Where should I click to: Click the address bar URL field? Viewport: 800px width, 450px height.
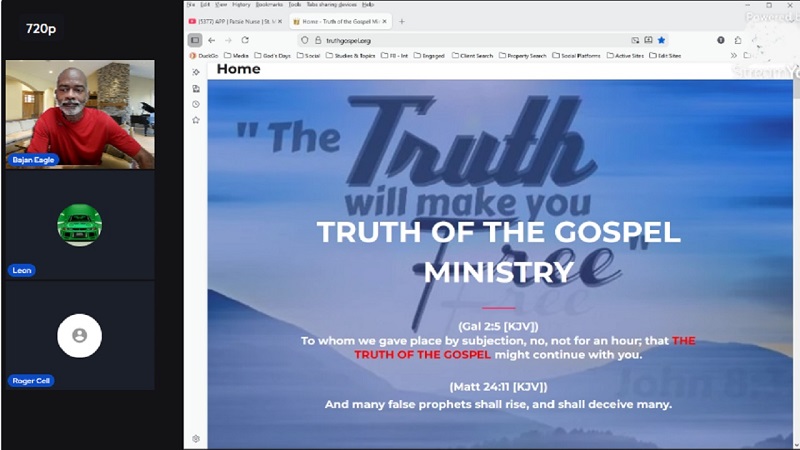pos(450,40)
